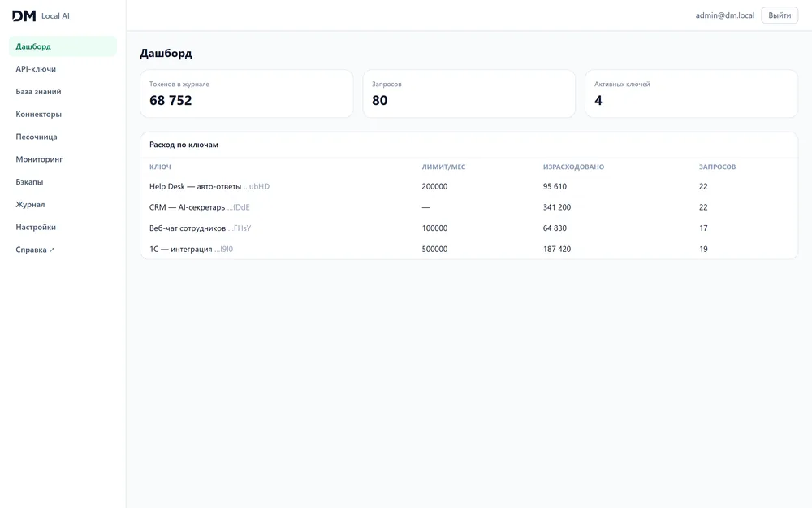Select the 1С — интеграция key row
The height and width of the screenshot is (508, 812).
point(469,249)
